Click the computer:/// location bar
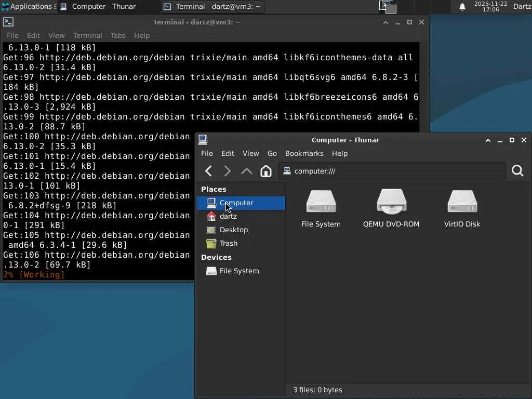The height and width of the screenshot is (399, 532). pyautogui.click(x=392, y=171)
